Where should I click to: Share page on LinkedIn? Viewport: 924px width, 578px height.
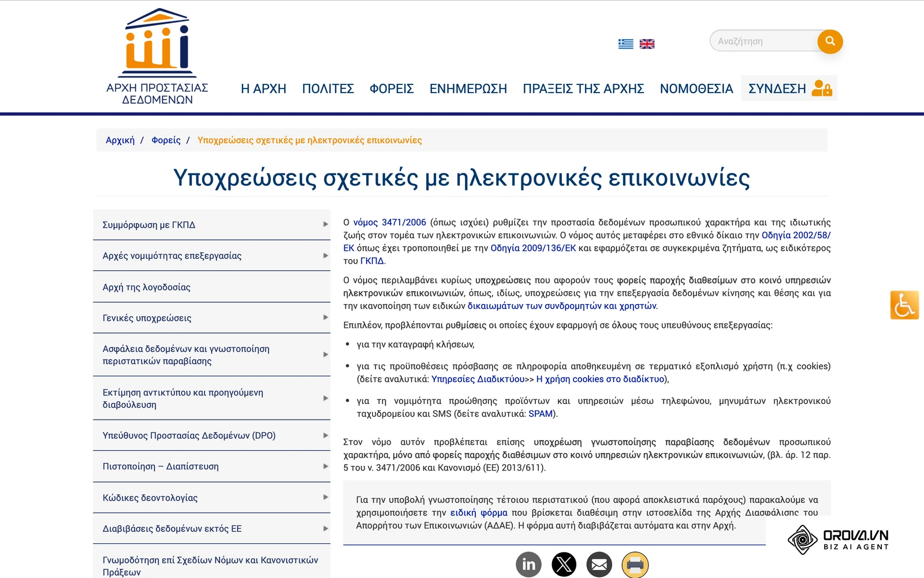[x=528, y=564]
